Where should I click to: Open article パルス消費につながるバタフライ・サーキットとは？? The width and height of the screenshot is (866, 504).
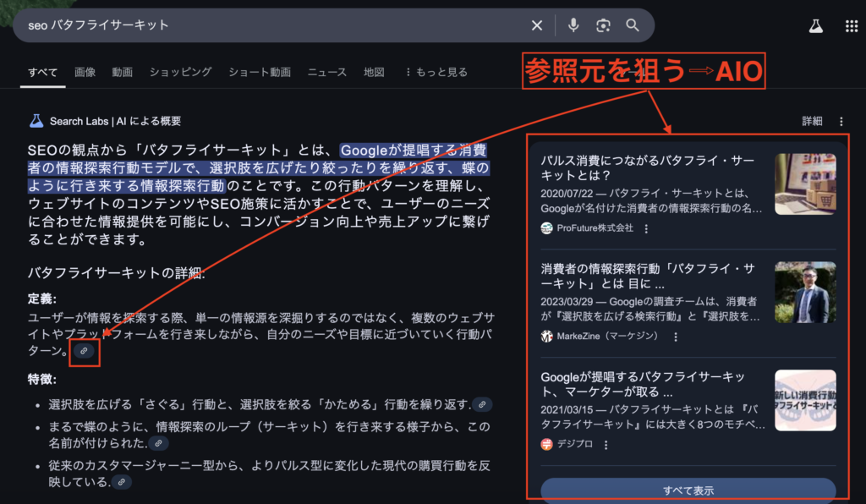647,167
